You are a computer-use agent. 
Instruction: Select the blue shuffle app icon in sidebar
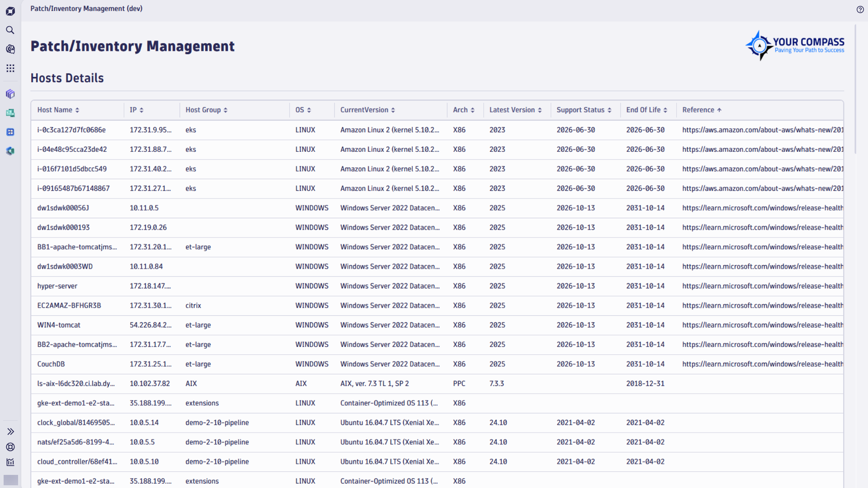point(10,132)
